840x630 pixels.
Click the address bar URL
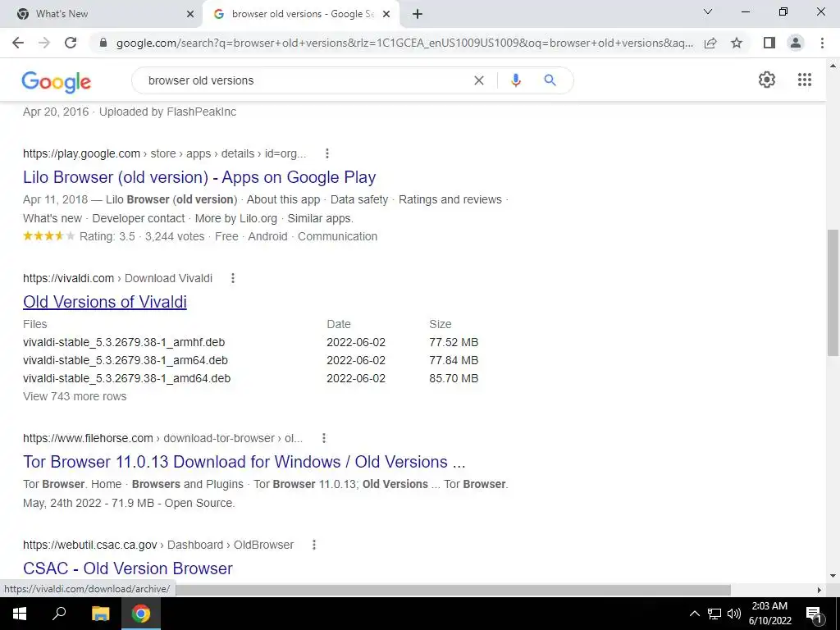tap(404, 43)
